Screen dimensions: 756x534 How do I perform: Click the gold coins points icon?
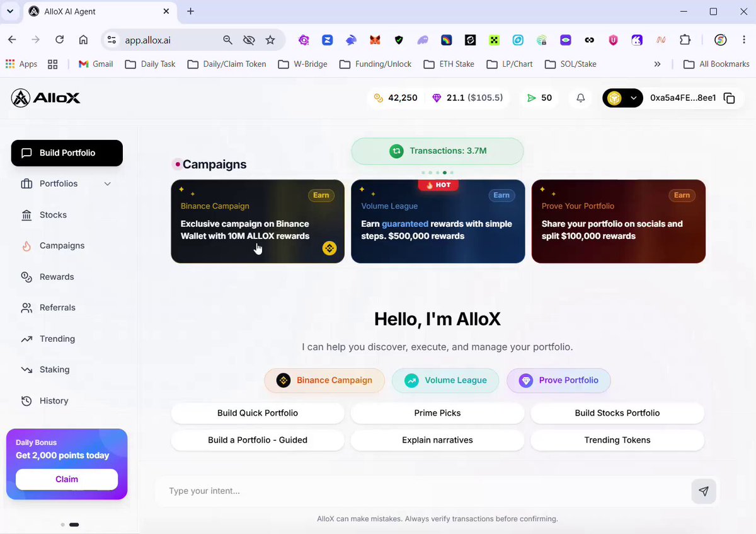coord(379,98)
